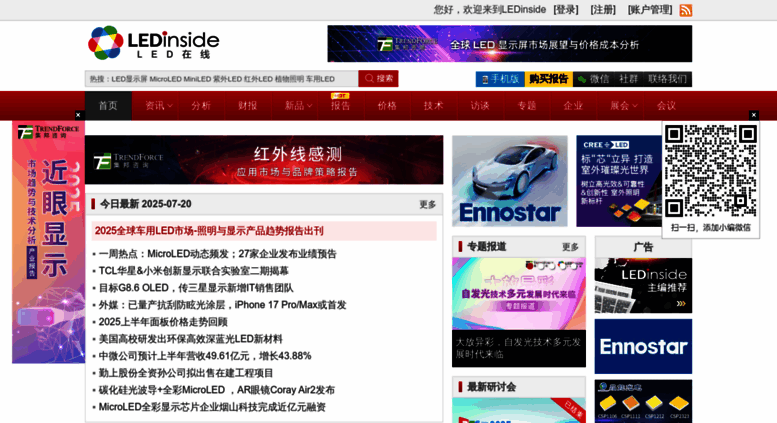777x423 pixels.
Task: Click the 搜索 search button
Action: tap(379, 79)
